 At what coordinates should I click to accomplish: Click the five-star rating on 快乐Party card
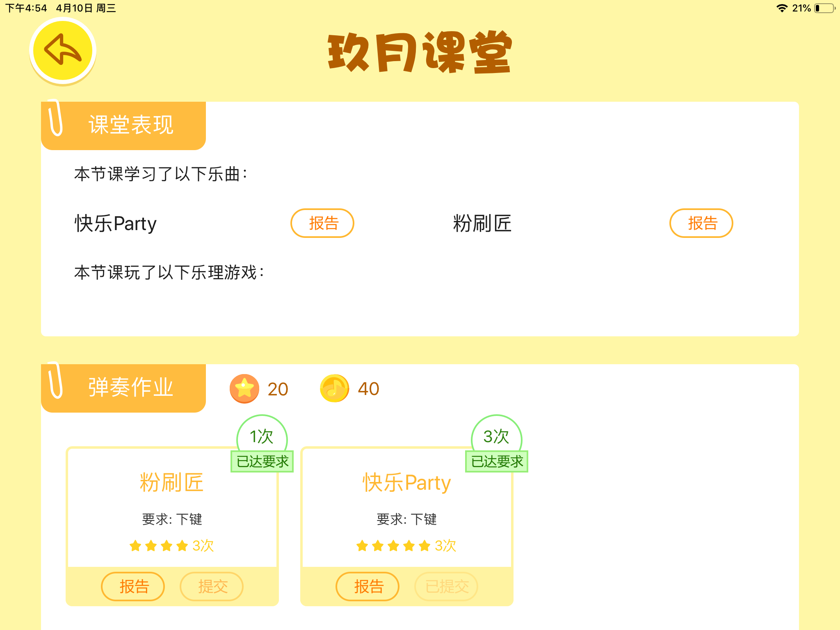(393, 546)
